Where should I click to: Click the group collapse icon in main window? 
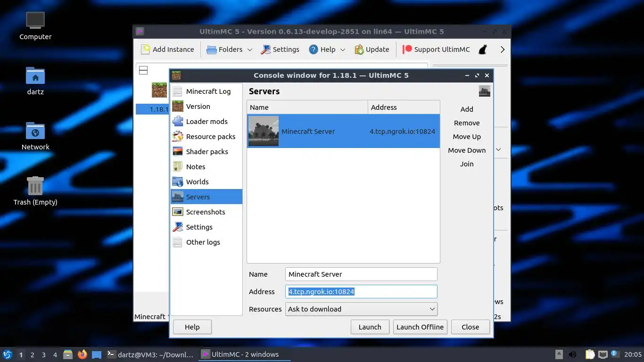(143, 70)
